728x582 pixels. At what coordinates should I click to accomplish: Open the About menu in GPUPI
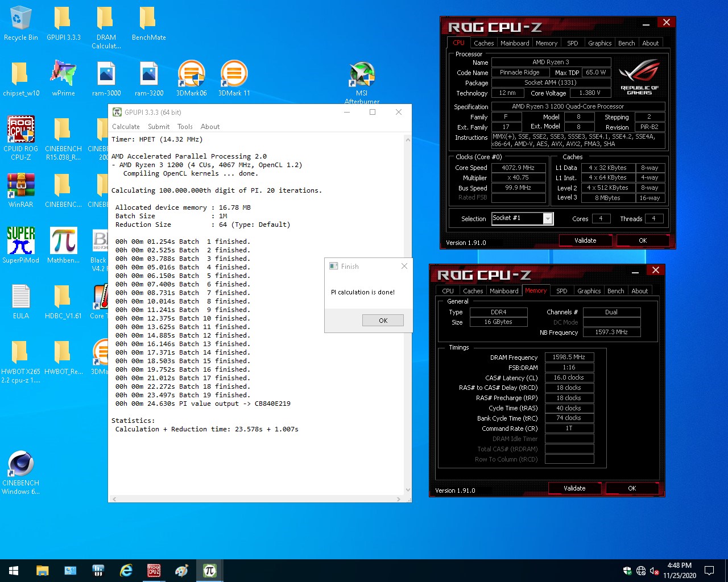(x=210, y=127)
